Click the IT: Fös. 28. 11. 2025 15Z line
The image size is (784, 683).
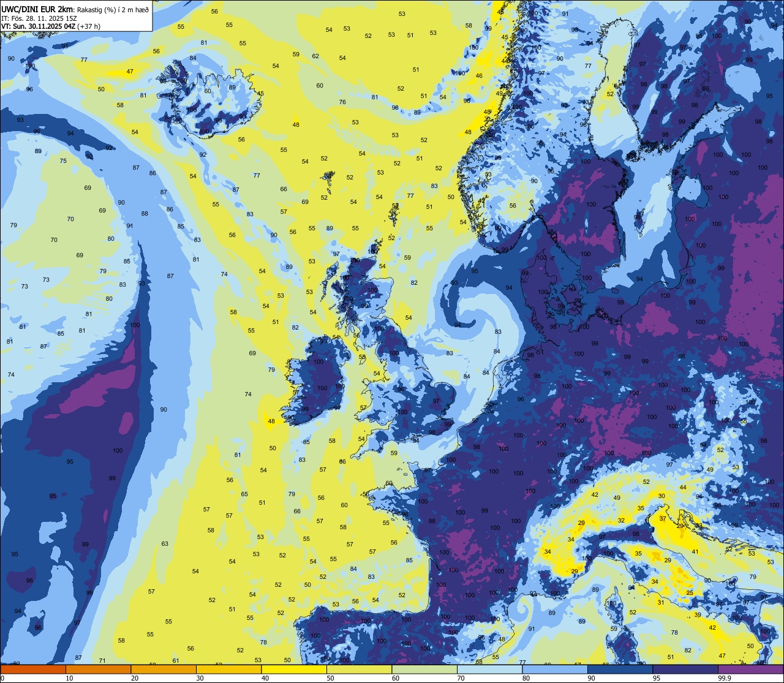39,18
